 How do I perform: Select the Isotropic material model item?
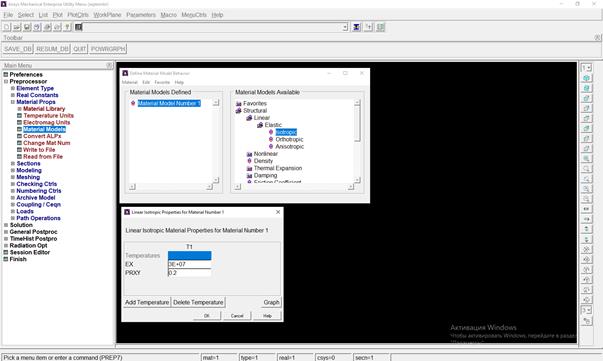[x=286, y=132]
